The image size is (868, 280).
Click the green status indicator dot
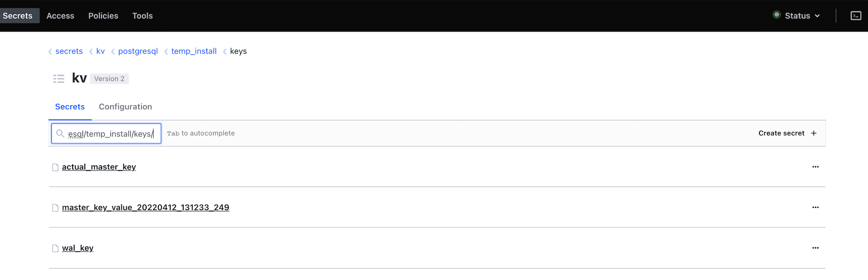tap(777, 15)
